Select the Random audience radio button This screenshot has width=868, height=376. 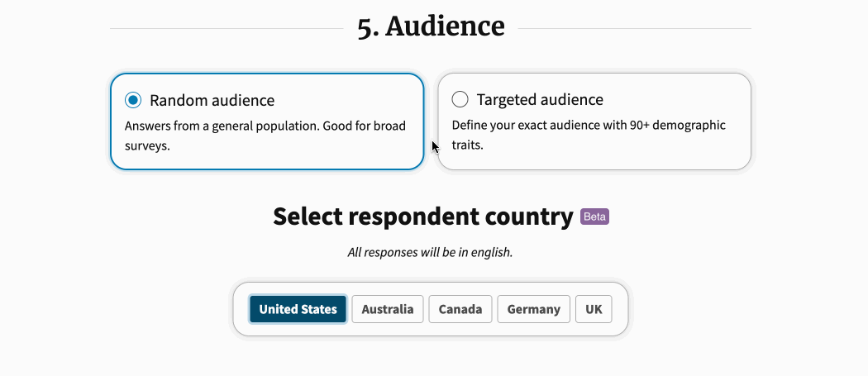tap(133, 100)
